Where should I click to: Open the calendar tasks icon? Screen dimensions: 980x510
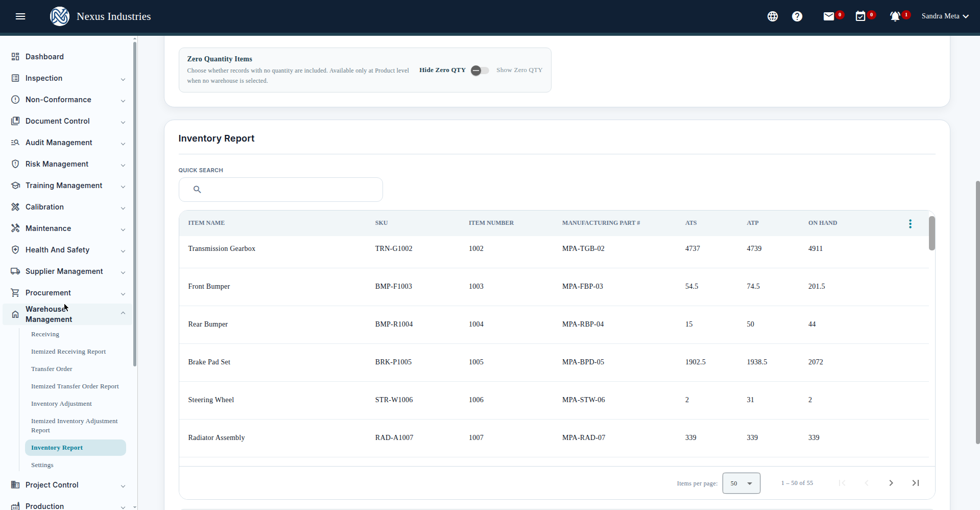[861, 16]
